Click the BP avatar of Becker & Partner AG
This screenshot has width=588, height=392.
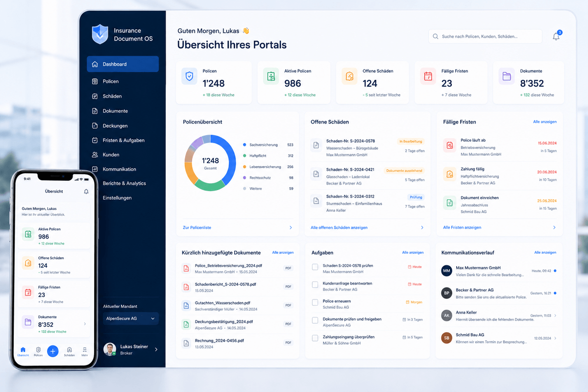tap(446, 293)
